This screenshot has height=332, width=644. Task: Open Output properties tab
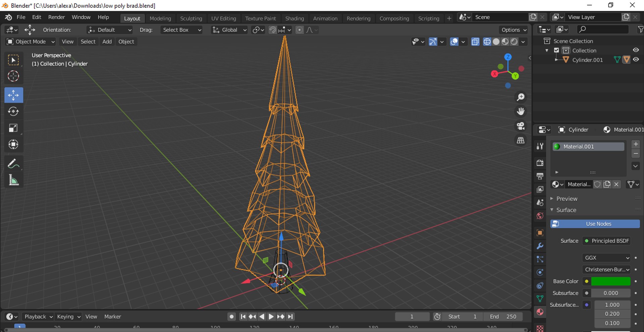540,176
